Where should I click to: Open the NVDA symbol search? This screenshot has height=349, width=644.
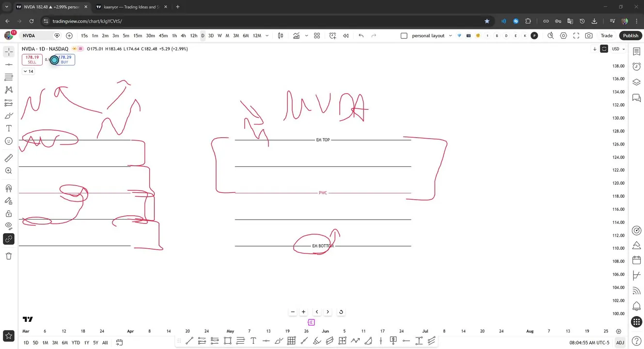coord(40,35)
